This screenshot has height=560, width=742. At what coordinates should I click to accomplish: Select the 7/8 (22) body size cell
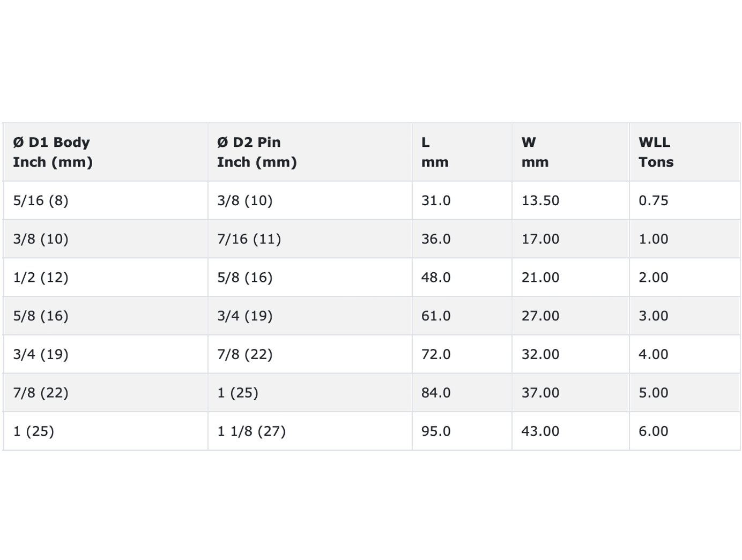coord(106,393)
